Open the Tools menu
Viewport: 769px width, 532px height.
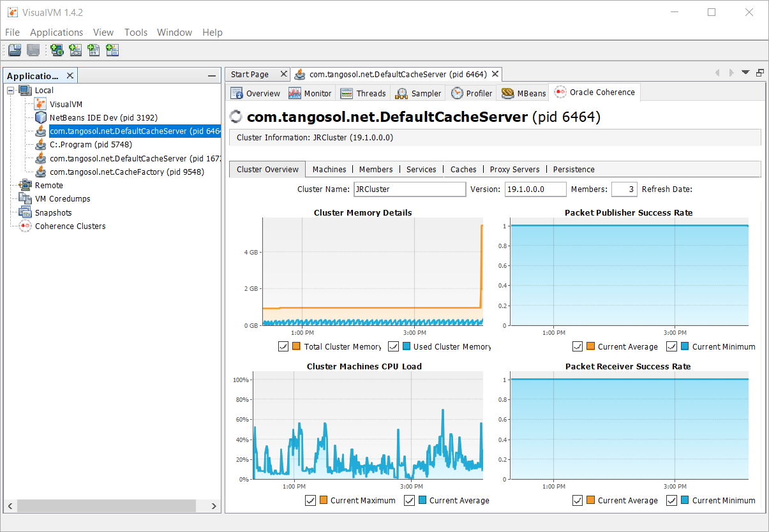(x=136, y=32)
